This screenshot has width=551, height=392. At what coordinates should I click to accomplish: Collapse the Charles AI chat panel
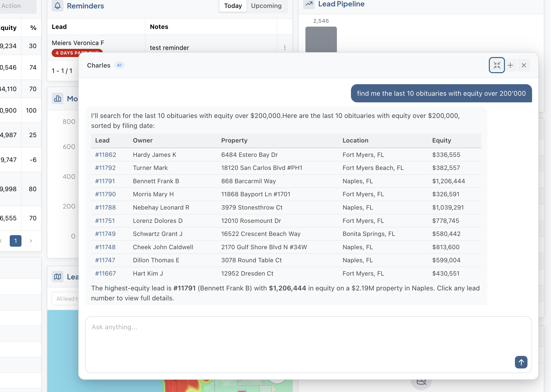[497, 65]
